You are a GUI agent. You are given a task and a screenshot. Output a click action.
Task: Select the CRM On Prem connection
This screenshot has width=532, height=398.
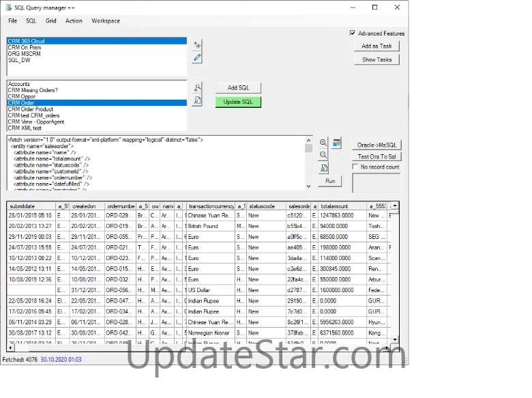[97, 48]
